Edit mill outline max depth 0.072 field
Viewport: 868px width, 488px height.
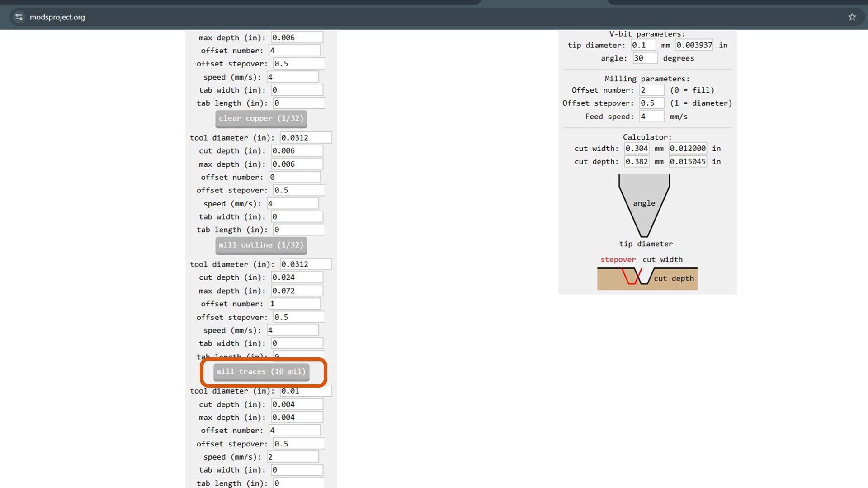297,291
